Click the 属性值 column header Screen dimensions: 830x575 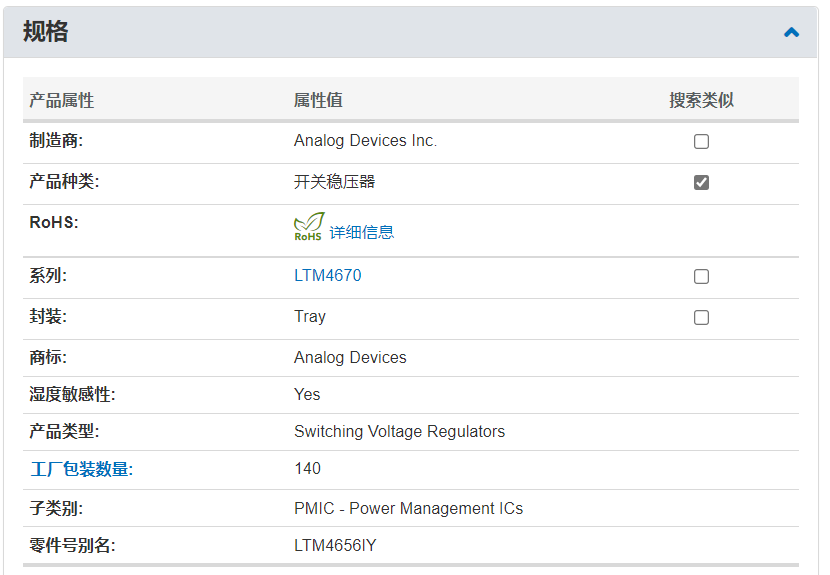tap(318, 101)
